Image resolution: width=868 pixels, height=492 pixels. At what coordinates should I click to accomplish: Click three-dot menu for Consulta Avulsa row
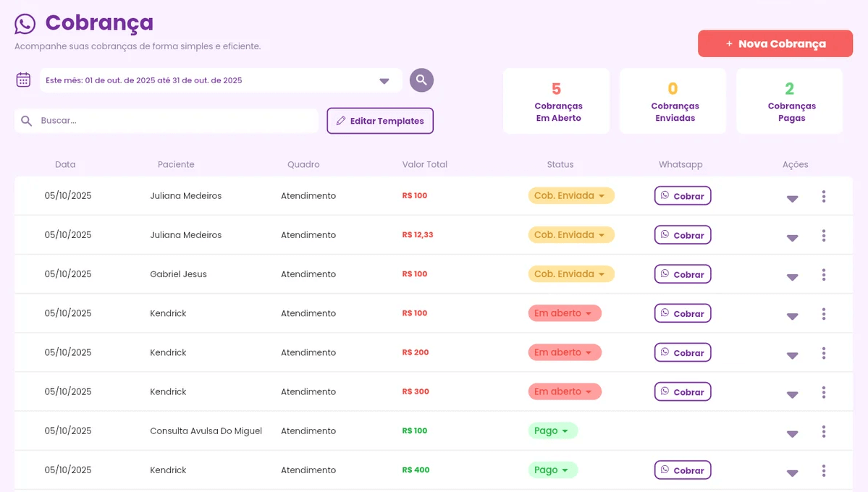pos(823,432)
